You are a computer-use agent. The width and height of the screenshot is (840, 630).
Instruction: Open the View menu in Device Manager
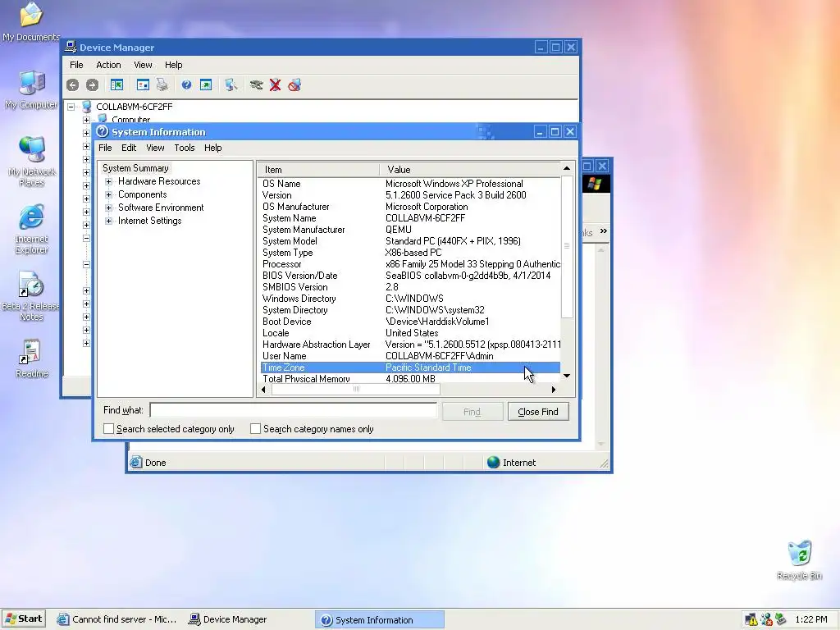pos(143,65)
